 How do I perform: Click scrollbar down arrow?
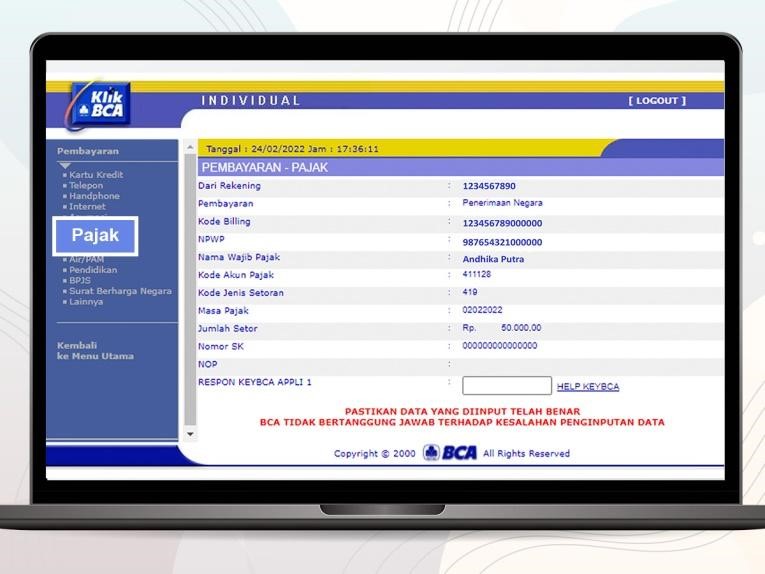[x=190, y=435]
